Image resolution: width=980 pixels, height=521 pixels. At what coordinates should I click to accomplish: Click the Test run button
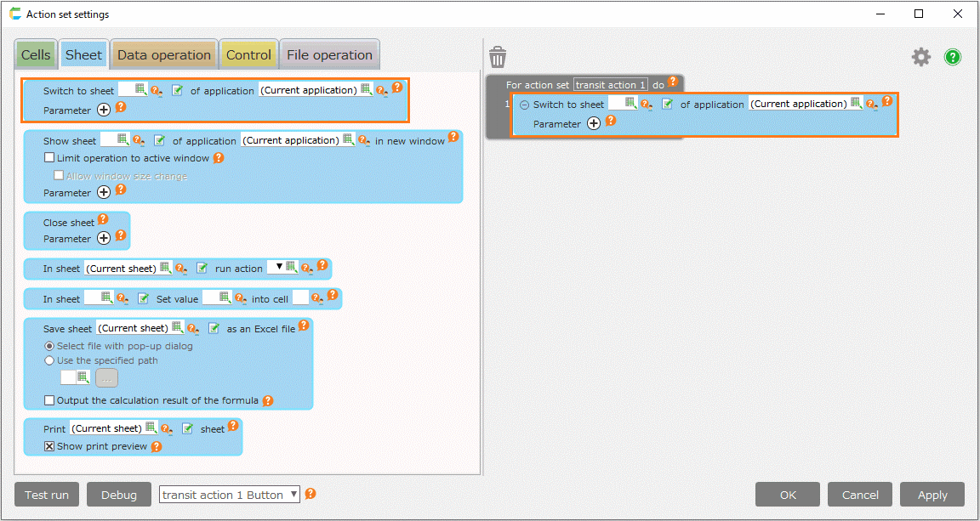(47, 495)
